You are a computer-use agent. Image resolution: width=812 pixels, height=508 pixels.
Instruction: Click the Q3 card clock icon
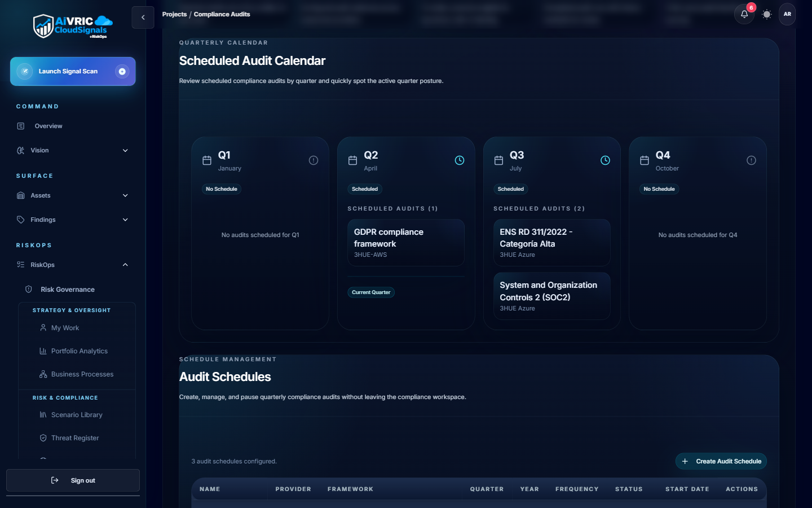(x=605, y=160)
